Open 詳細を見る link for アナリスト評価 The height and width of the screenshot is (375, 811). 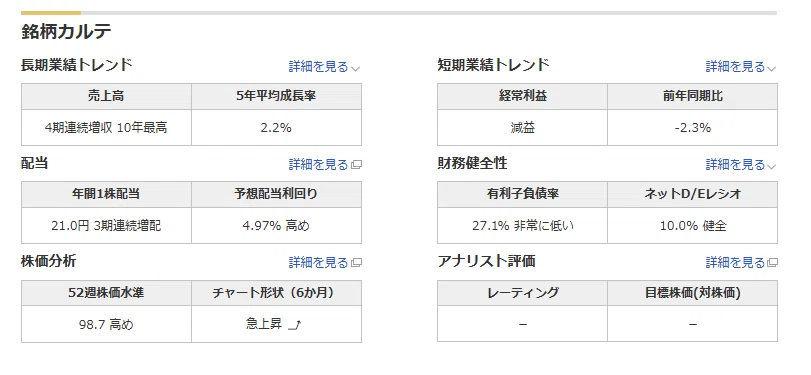[735, 263]
